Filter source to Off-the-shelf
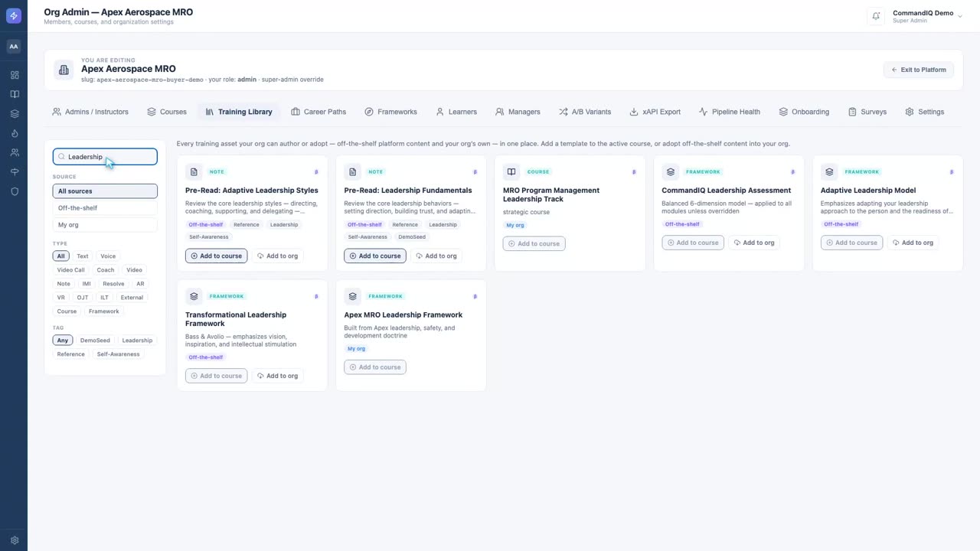This screenshot has height=551, width=980. tap(105, 208)
